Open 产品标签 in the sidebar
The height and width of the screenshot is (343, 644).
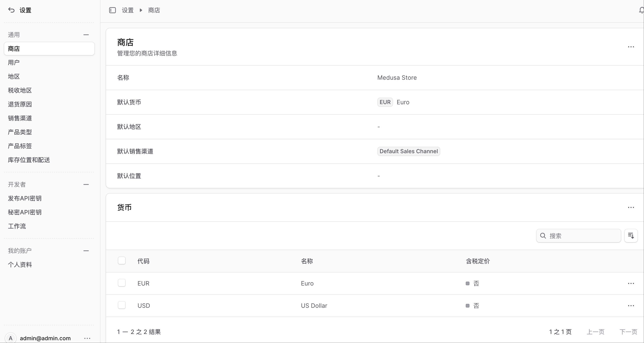click(49, 146)
